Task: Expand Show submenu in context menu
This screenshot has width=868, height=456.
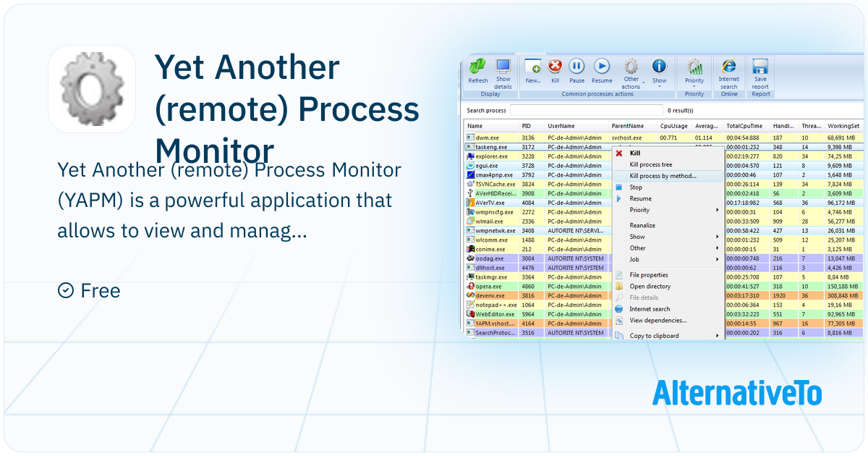Action: pos(668,237)
